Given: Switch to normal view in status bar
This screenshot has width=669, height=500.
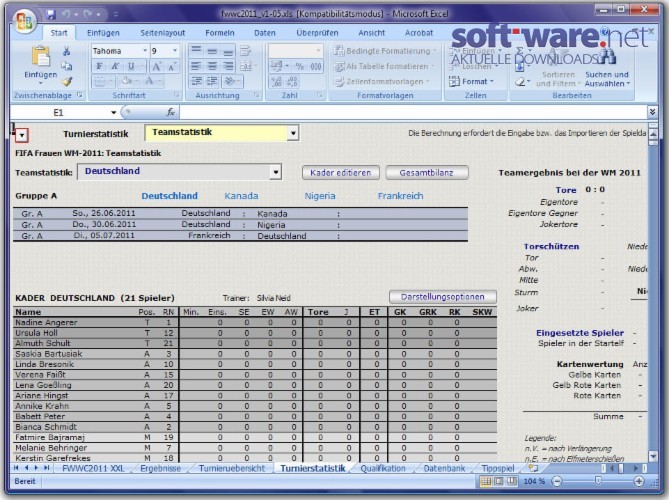Looking at the screenshot, I should tap(486, 482).
